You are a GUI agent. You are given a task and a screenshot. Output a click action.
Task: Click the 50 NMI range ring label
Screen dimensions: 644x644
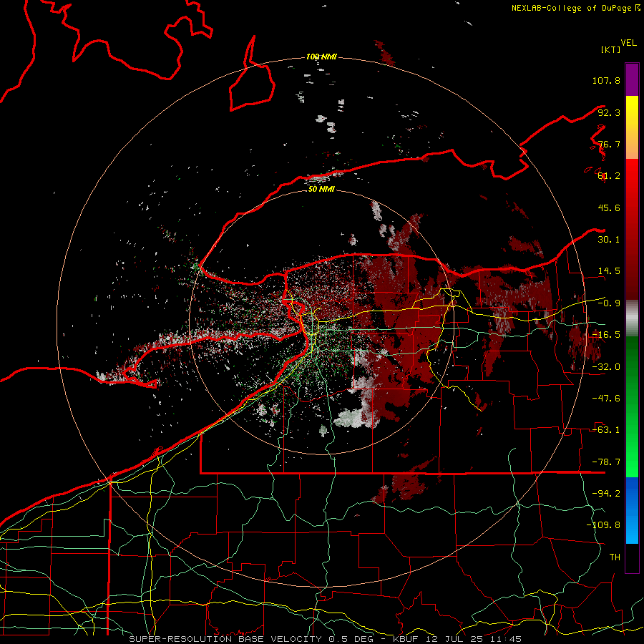(321, 189)
